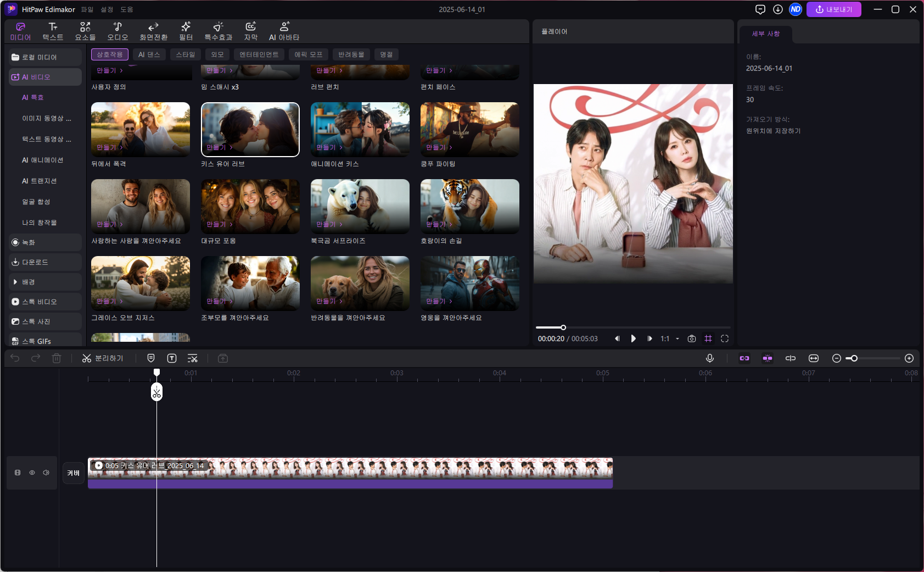Click the scissors on the playhead

[x=156, y=392]
